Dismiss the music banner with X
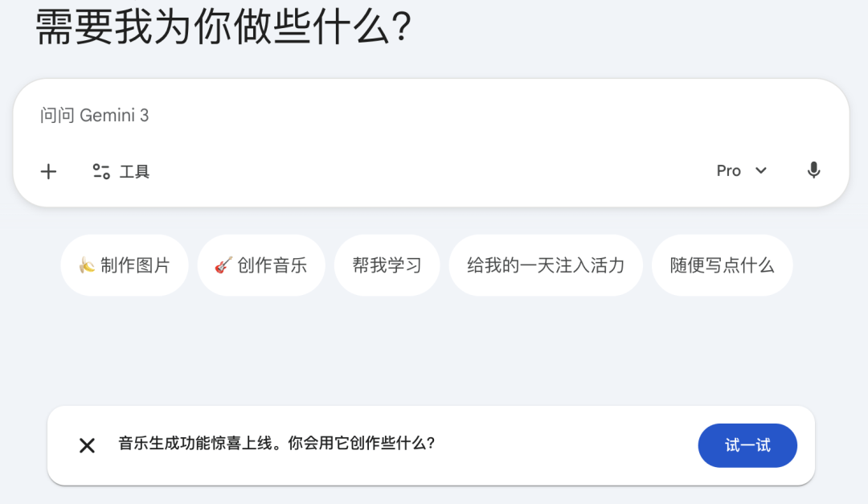This screenshot has height=504, width=868. coord(87,445)
